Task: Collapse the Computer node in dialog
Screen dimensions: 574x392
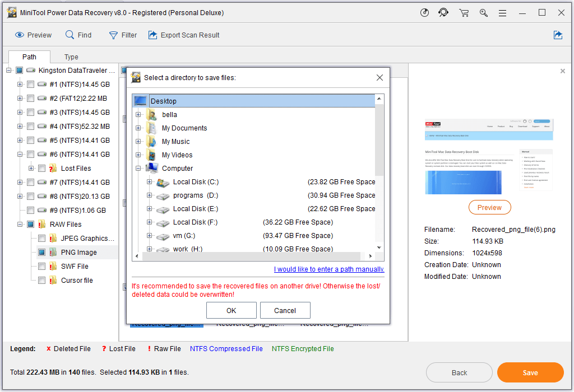Action: click(x=138, y=168)
